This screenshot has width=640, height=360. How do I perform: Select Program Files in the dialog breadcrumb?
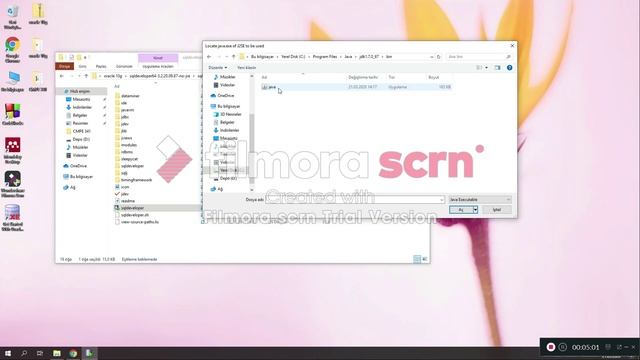point(325,57)
